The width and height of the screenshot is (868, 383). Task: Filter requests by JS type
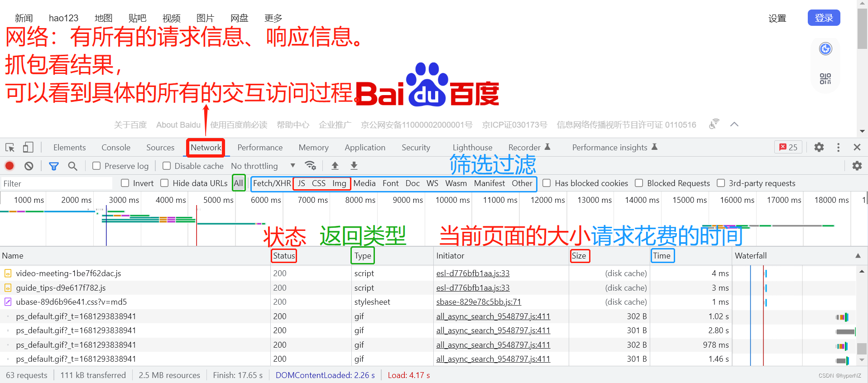301,183
